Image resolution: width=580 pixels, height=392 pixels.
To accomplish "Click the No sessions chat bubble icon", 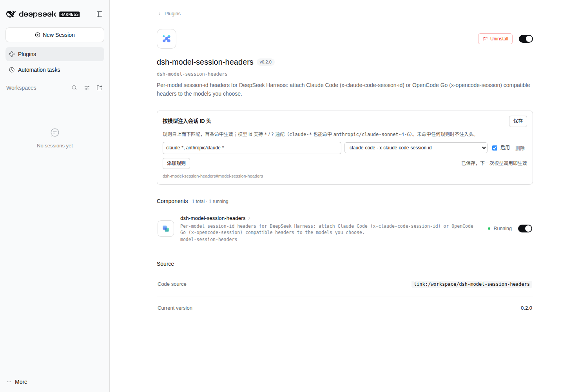I will [55, 132].
